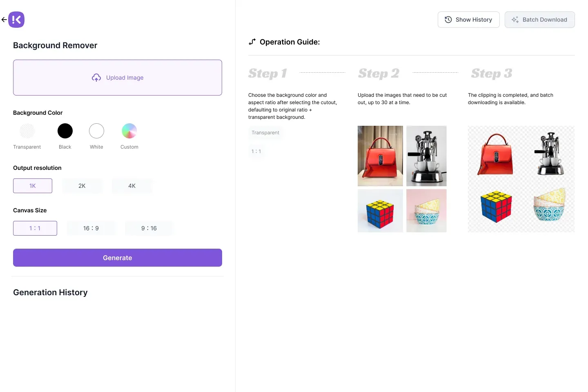Set output resolution to 4K
This screenshot has width=588, height=392.
tap(132, 186)
